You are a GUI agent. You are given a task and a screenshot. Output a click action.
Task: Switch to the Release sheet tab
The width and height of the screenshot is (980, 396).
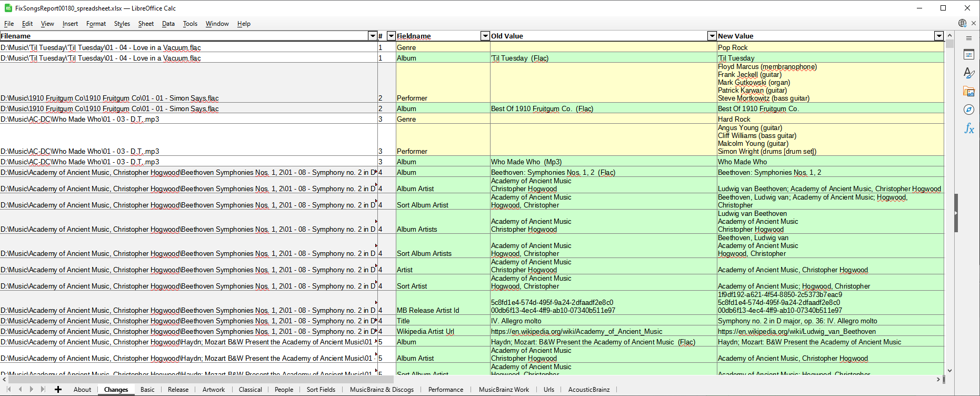click(x=178, y=390)
